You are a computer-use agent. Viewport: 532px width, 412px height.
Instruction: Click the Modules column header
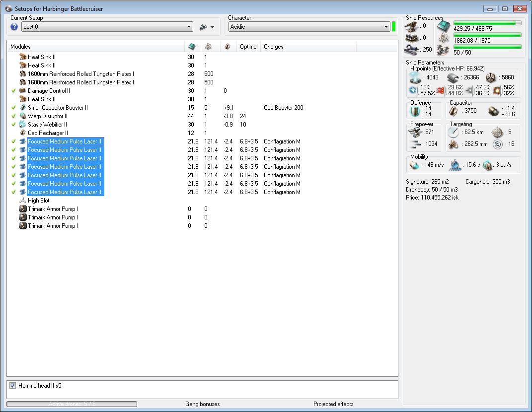[x=20, y=47]
